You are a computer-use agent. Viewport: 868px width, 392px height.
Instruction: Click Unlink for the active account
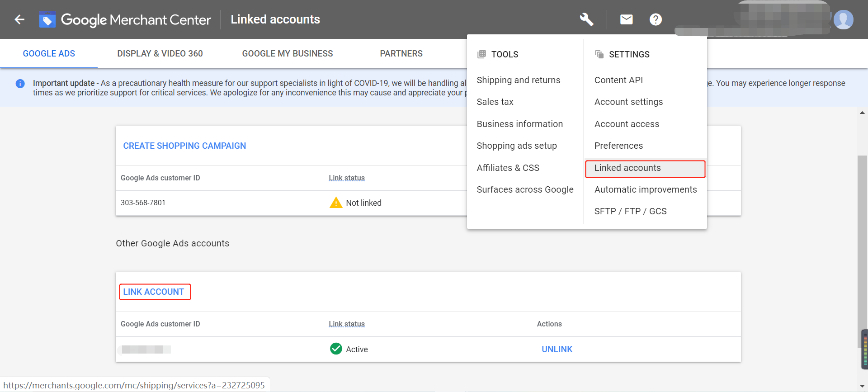click(557, 349)
